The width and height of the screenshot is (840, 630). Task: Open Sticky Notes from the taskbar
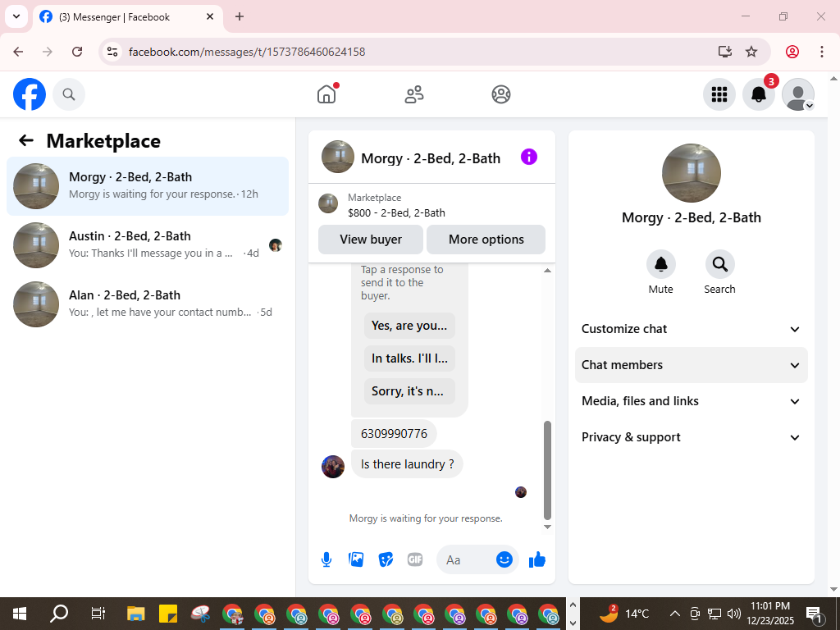[168, 614]
